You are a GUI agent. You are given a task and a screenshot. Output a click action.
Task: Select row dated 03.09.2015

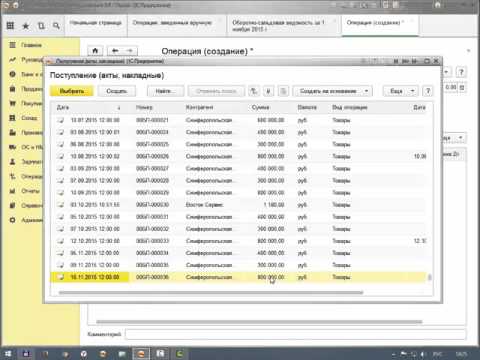pos(239,168)
